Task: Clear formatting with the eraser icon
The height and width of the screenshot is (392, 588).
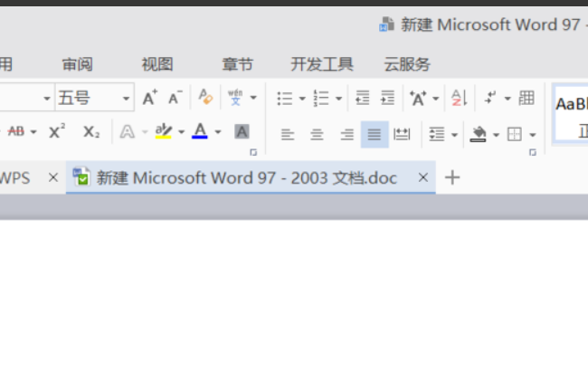Action: pyautogui.click(x=205, y=97)
